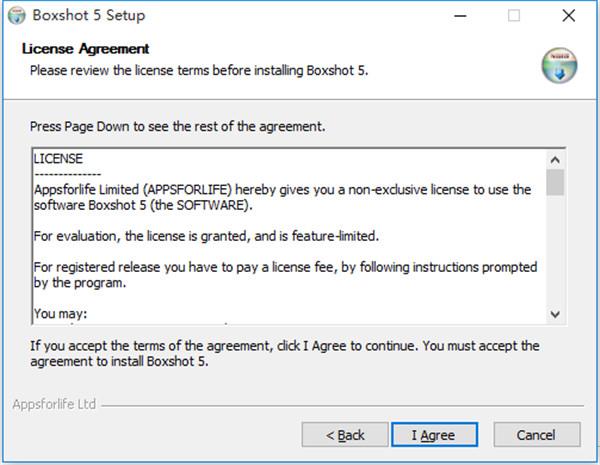Close the Boxshot 5 Setup window
Image resolution: width=600 pixels, height=465 pixels.
point(568,15)
